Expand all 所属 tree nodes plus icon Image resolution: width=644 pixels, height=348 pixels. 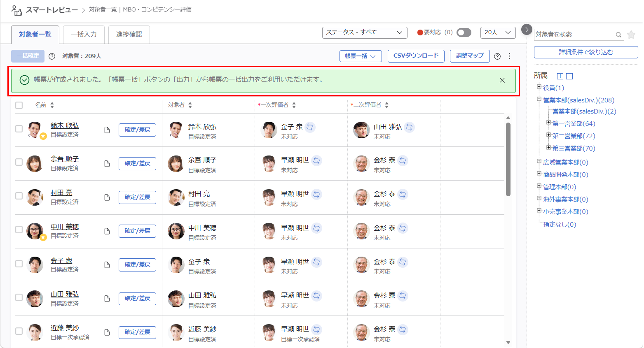(560, 76)
